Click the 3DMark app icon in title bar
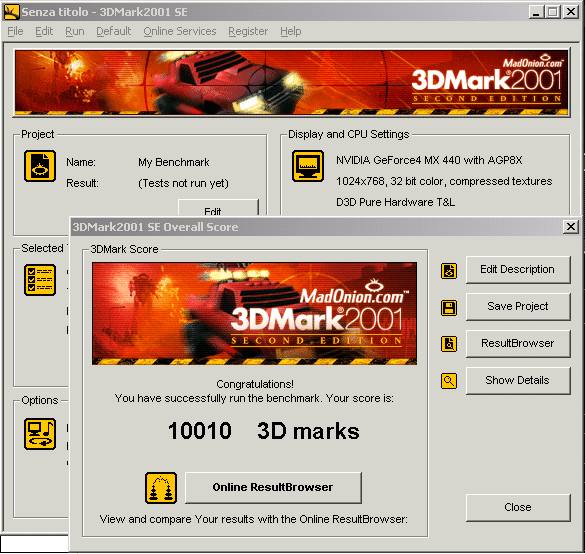 11,12
